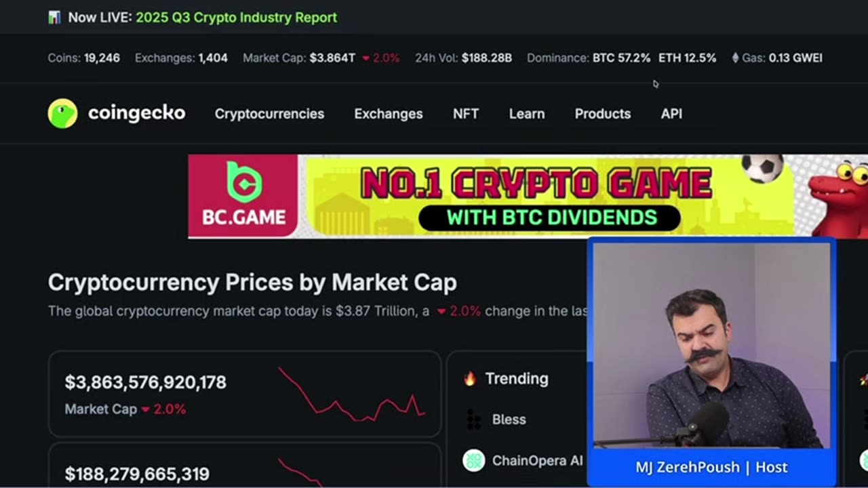Open the API menu item

[x=671, y=114]
